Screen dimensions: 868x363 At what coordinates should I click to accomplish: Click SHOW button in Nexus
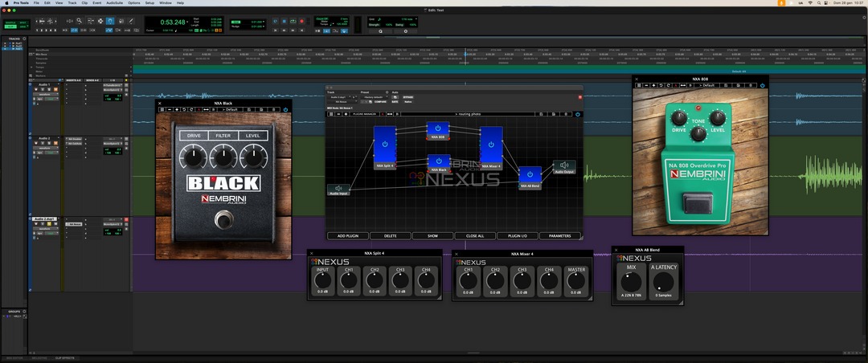point(433,236)
